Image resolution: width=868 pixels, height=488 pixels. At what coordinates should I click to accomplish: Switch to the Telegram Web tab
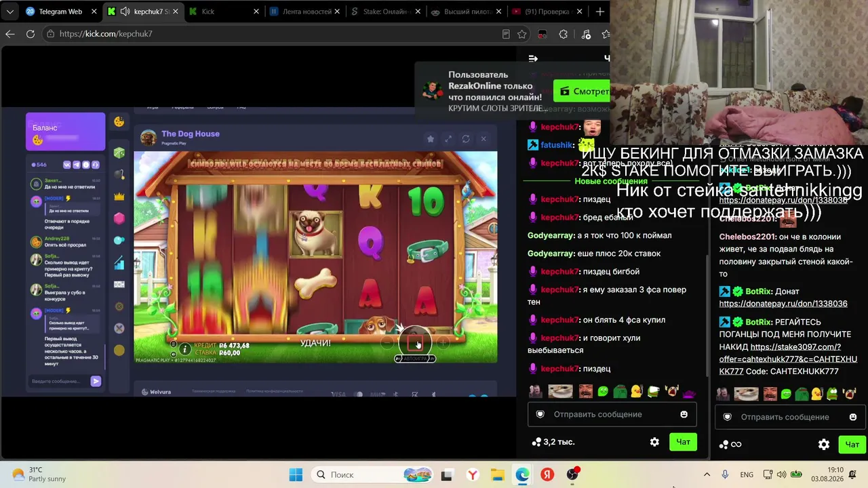(x=60, y=12)
